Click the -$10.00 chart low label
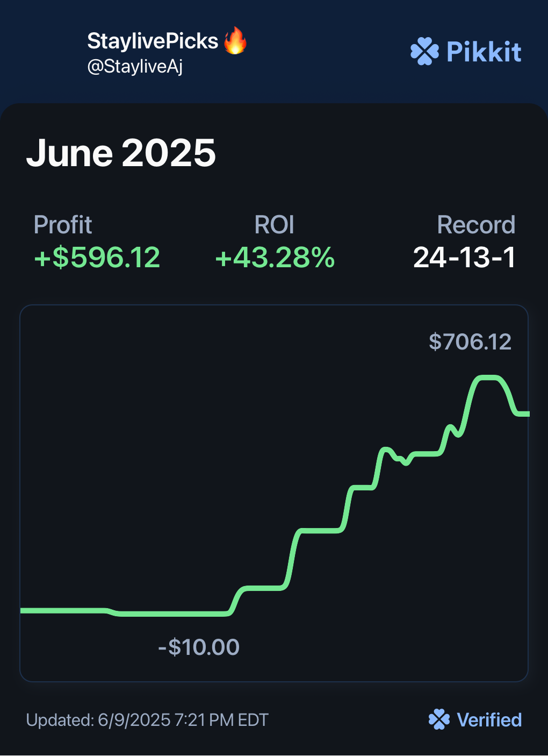Screen dimensions: 548x756 [x=199, y=647]
